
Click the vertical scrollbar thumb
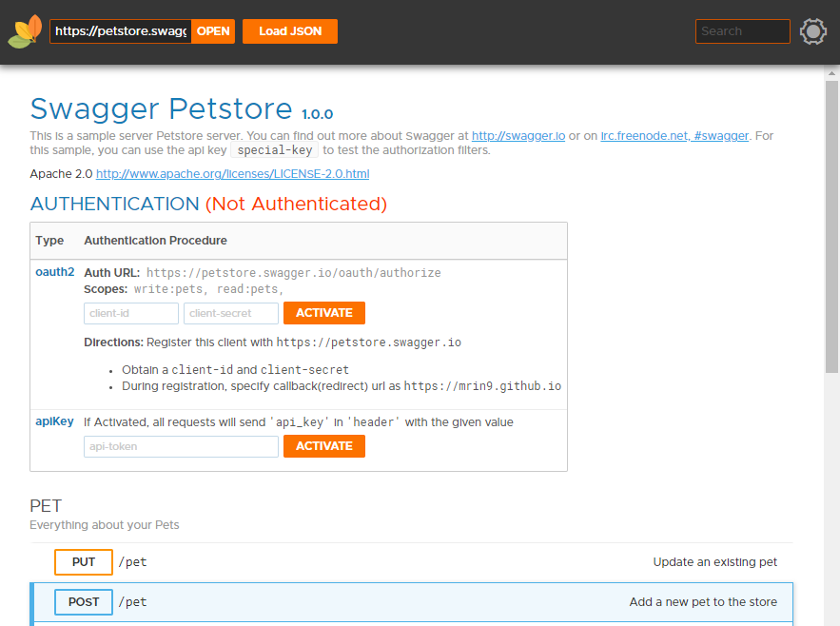(x=831, y=226)
